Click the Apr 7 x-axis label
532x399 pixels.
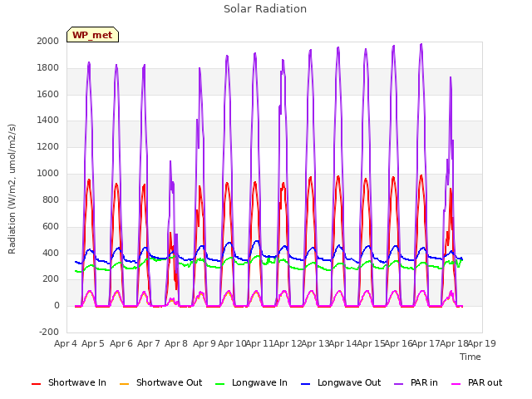tap(149, 343)
